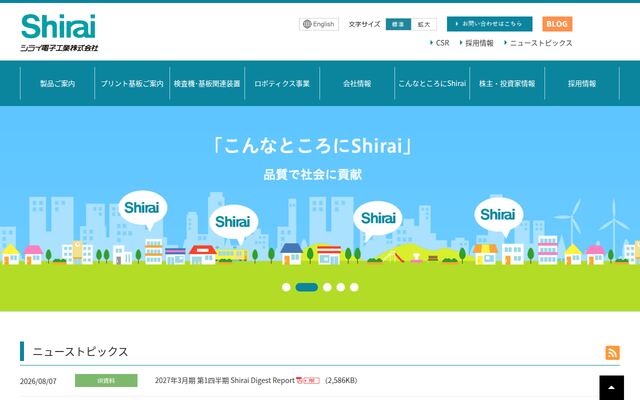Go to the first carousel slide dot
Viewport: 640px width, 400px height.
(x=286, y=287)
